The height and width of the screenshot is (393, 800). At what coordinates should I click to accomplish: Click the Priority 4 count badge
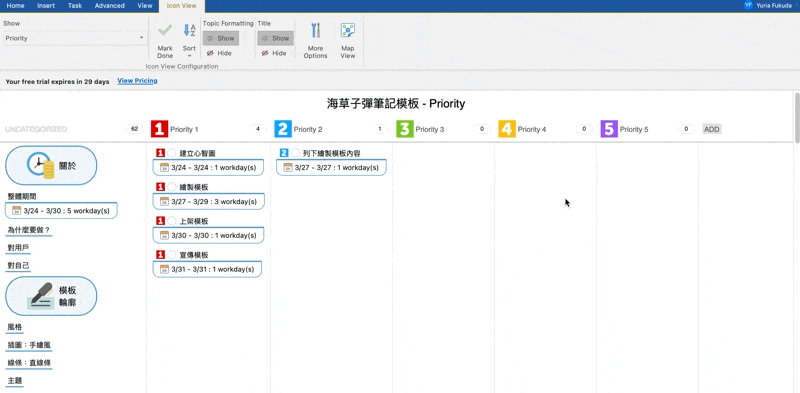[584, 129]
